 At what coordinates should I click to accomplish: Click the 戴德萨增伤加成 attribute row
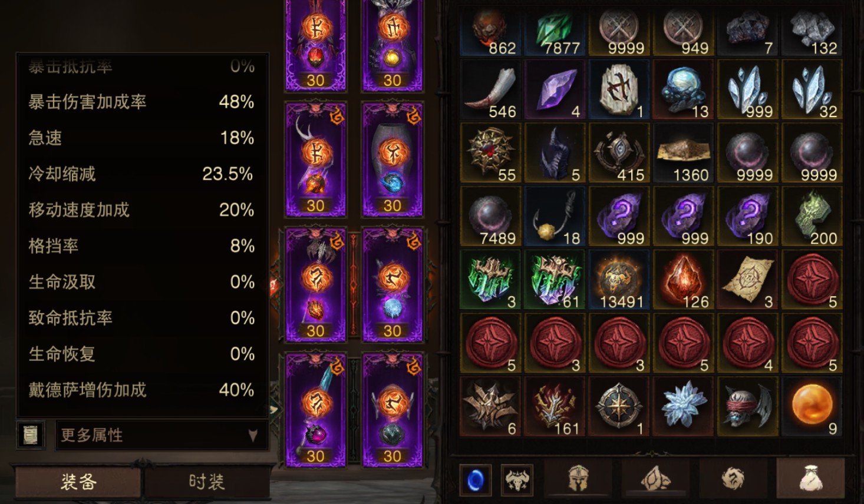tap(141, 390)
